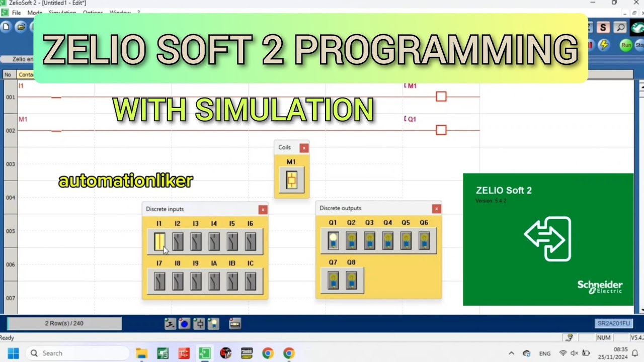Select the Q1 coil on ladder row 002
The image size is (644, 362).
coord(441,130)
